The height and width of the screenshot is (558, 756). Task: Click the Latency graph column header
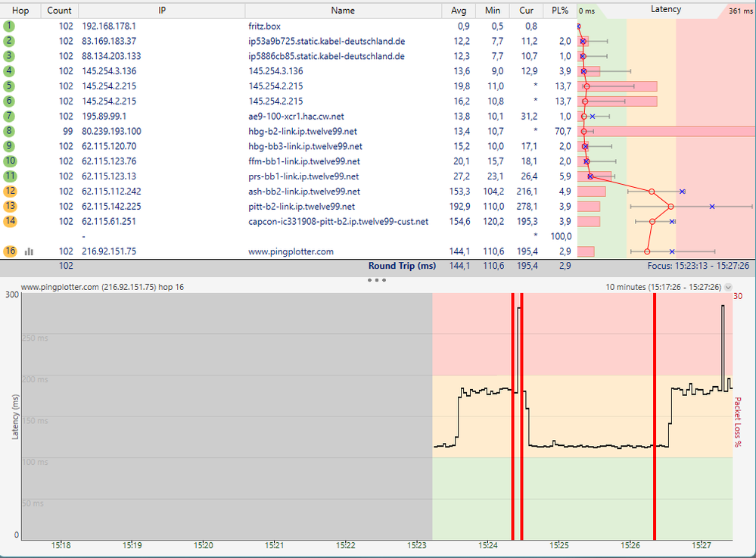pyautogui.click(x=665, y=10)
